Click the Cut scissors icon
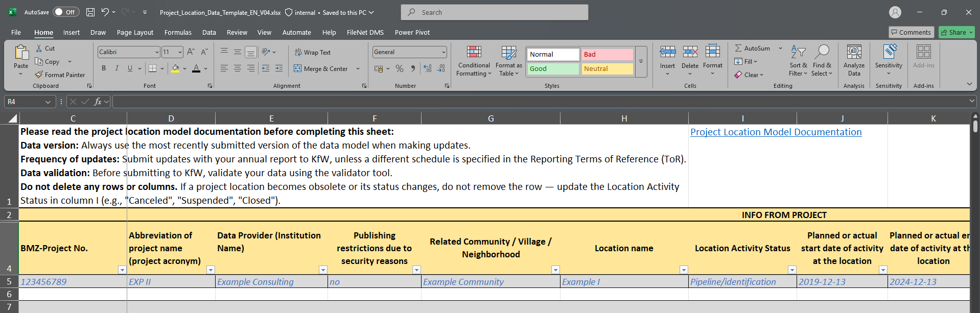This screenshot has width=980, height=313. (x=39, y=48)
